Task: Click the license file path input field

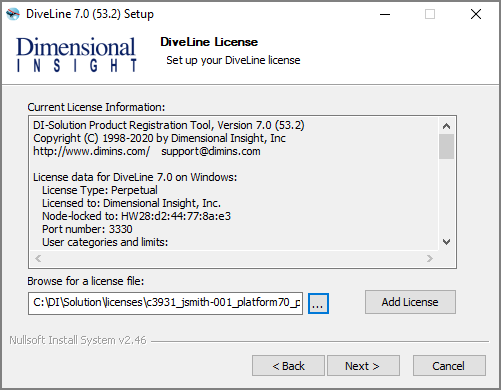Action: tap(165, 303)
